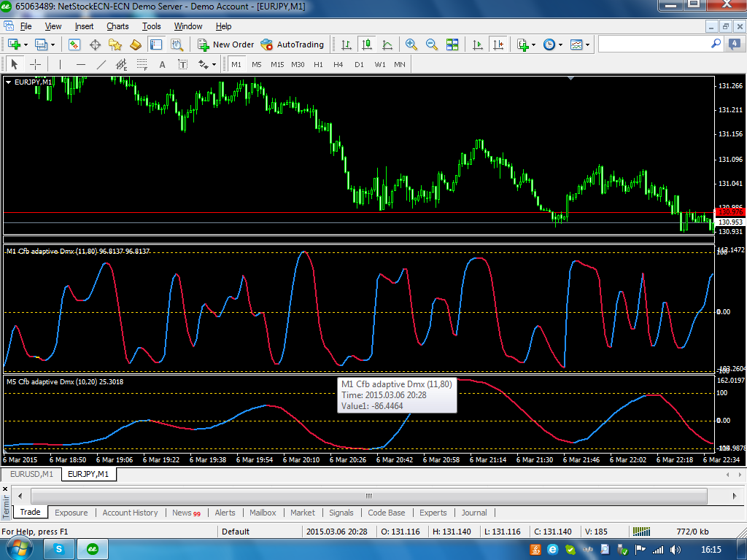
Task: Select the Crosshair tool
Action: click(34, 64)
